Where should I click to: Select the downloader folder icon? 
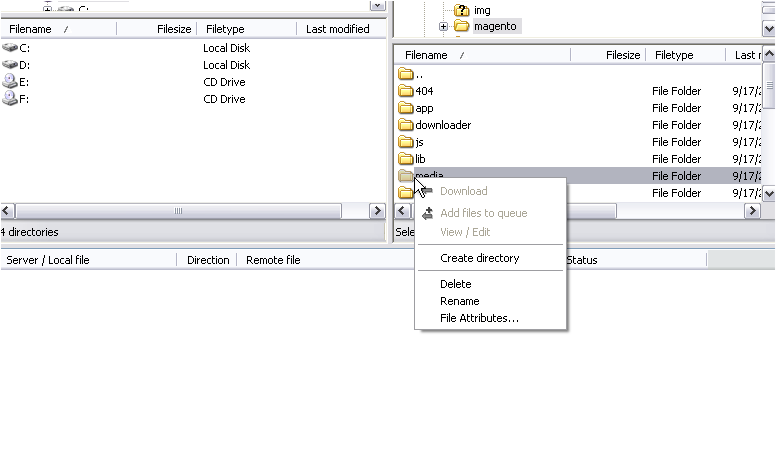click(406, 125)
